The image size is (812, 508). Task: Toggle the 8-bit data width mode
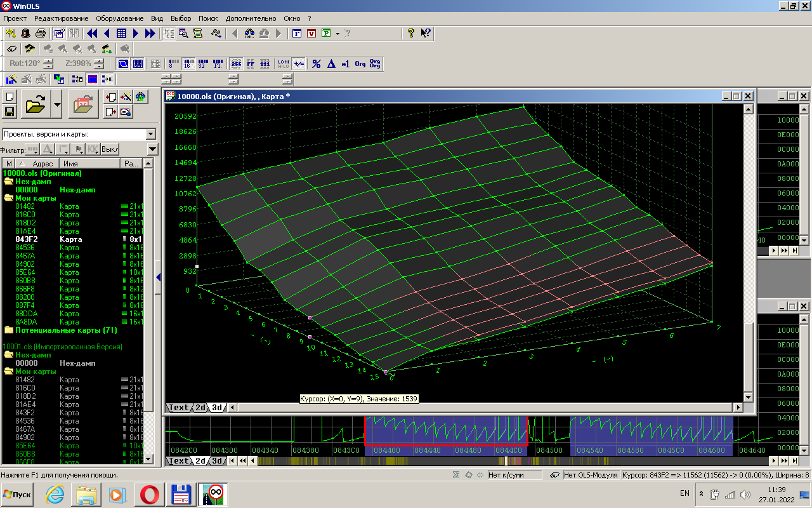click(173, 63)
